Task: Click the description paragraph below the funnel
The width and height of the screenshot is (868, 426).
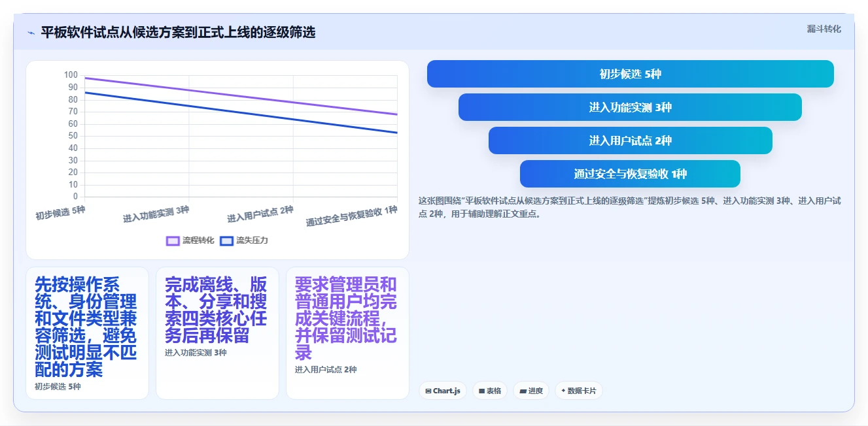Action: click(x=629, y=207)
